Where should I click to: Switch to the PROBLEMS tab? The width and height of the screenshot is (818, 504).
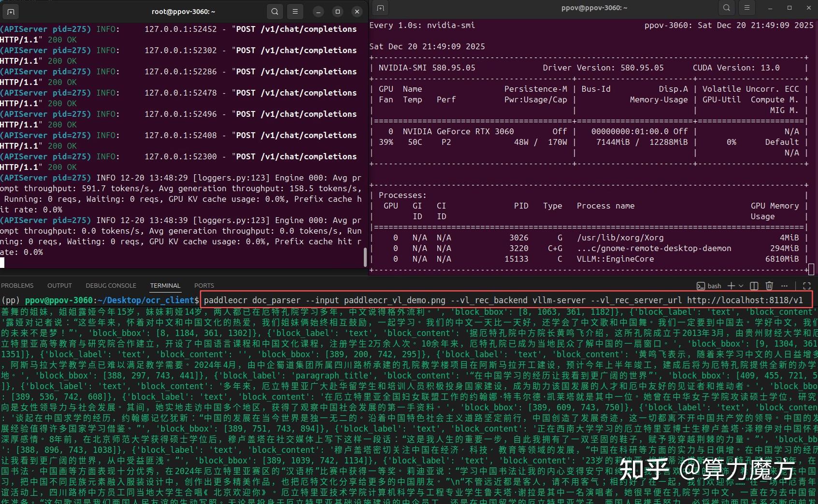[17, 286]
